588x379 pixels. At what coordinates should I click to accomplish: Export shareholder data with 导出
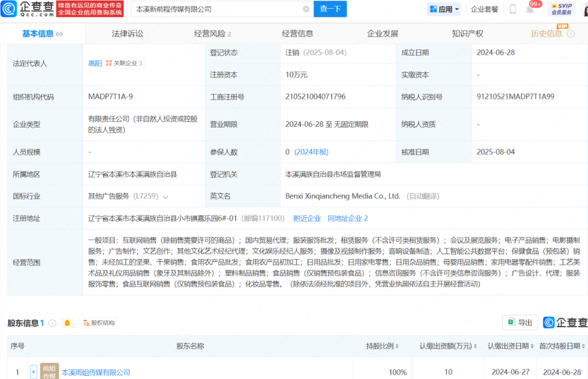tap(519, 322)
